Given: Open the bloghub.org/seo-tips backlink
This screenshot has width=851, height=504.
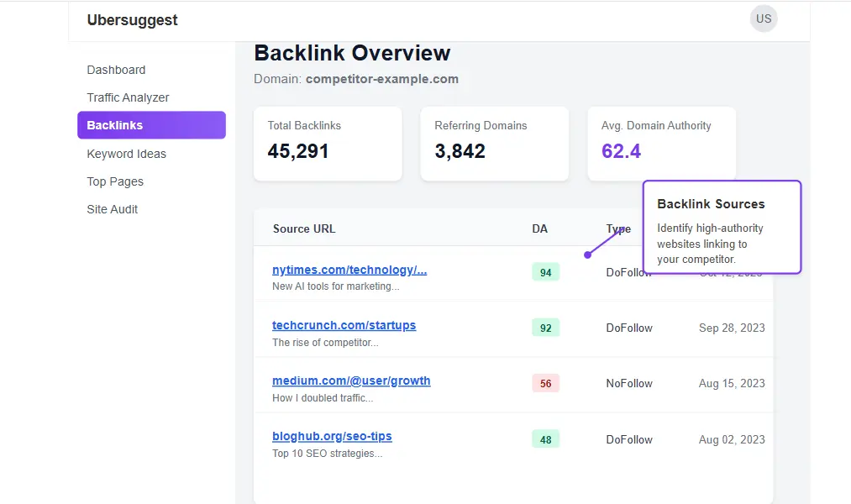Looking at the screenshot, I should pyautogui.click(x=332, y=436).
